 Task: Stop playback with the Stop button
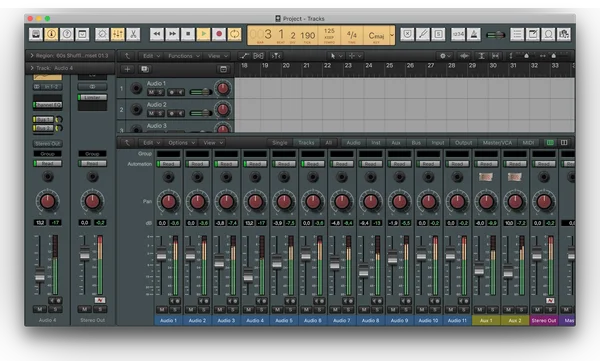188,34
